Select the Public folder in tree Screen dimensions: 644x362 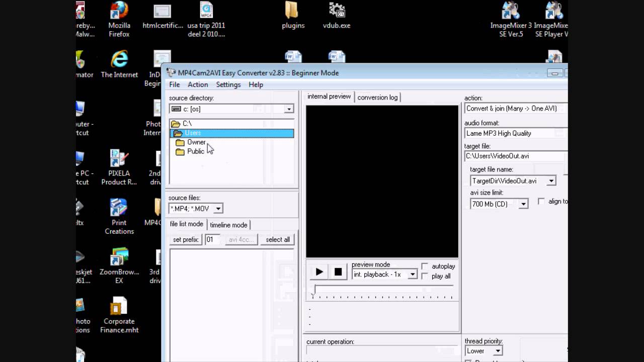(x=190, y=151)
